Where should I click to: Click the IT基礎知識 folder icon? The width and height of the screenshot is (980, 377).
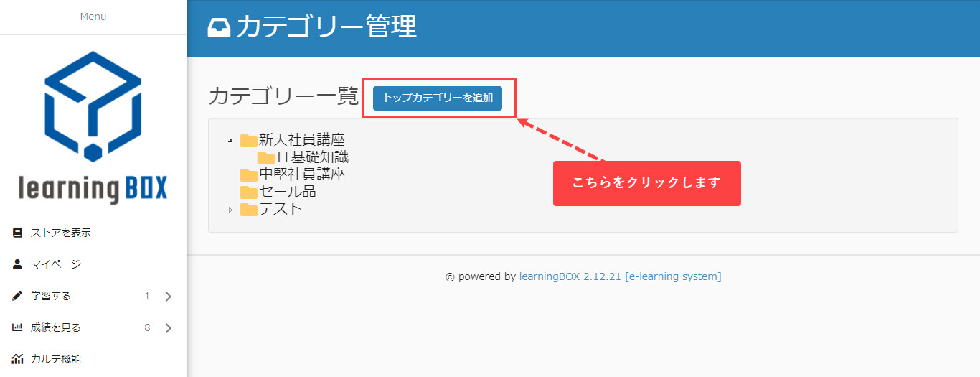[x=266, y=157]
